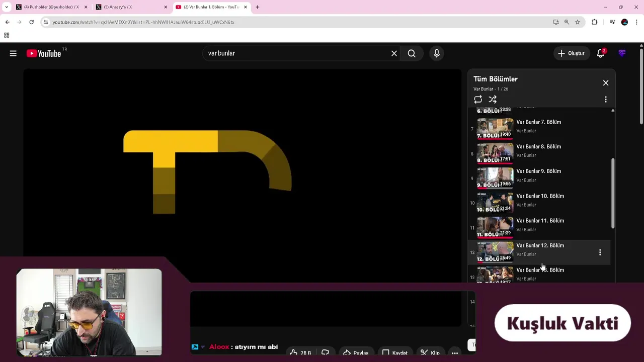644x362 pixels.
Task: Toggle playlist shuffle icon
Action: (493, 100)
